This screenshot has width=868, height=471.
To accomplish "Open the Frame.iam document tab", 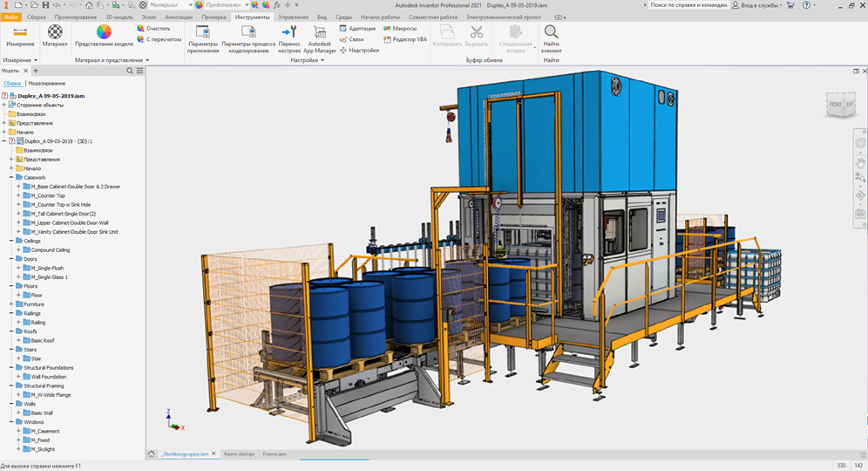I will coord(275,454).
